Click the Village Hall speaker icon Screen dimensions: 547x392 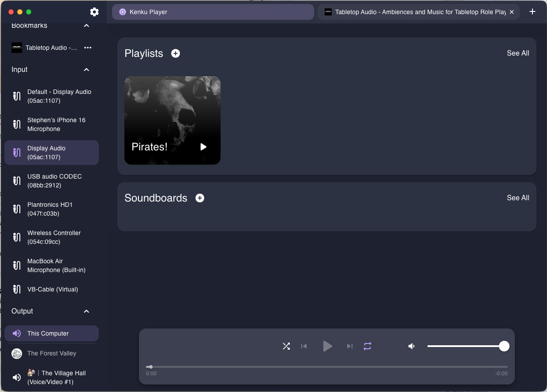(x=17, y=377)
